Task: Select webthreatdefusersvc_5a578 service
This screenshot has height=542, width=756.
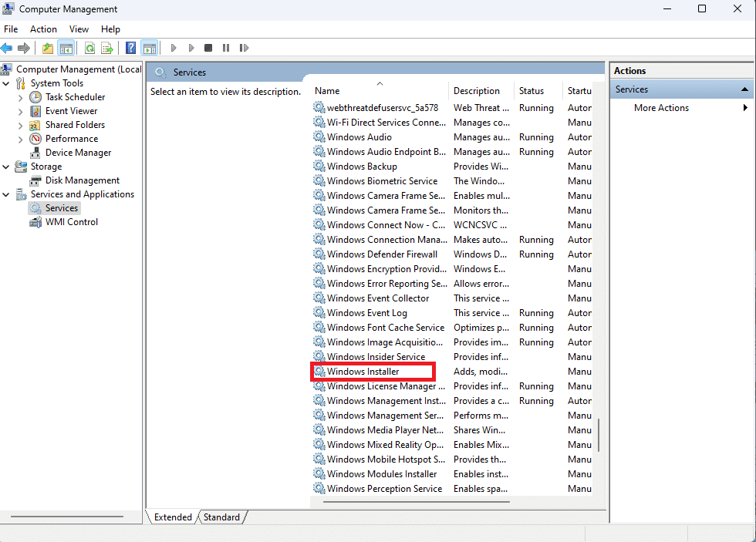Action: click(x=383, y=108)
